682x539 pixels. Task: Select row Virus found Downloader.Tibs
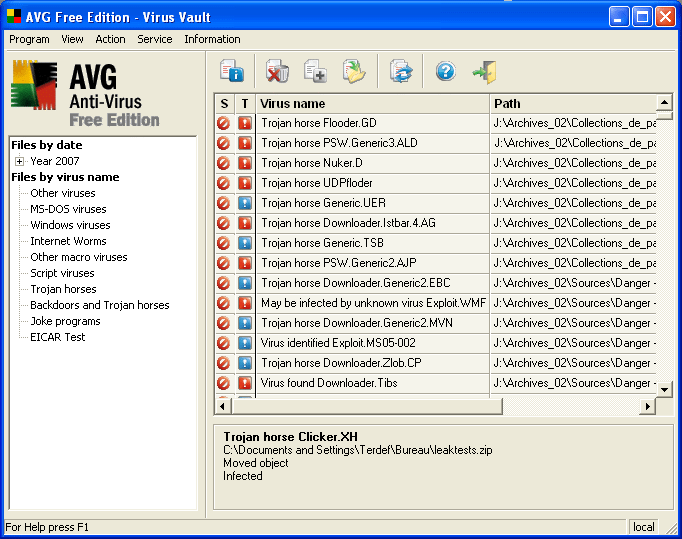point(435,383)
